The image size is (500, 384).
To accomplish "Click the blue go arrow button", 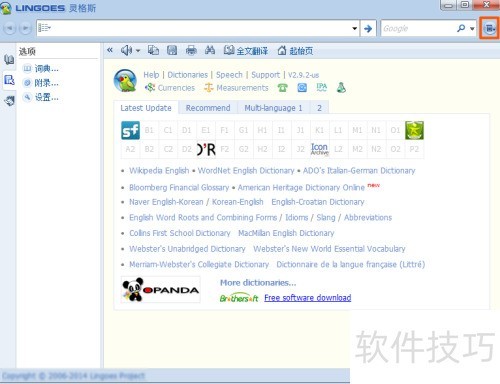I will tap(368, 29).
